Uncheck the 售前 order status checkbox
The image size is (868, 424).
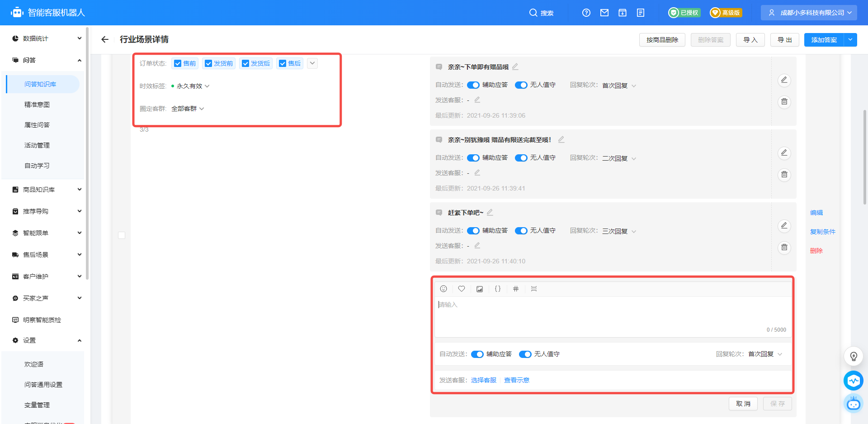point(178,63)
